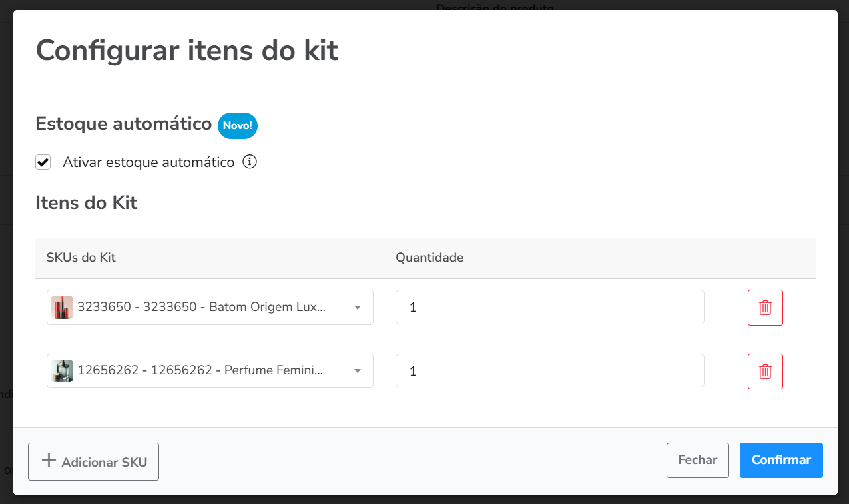The height and width of the screenshot is (504, 849).
Task: Click the blue Novo! badge
Action: click(x=238, y=125)
